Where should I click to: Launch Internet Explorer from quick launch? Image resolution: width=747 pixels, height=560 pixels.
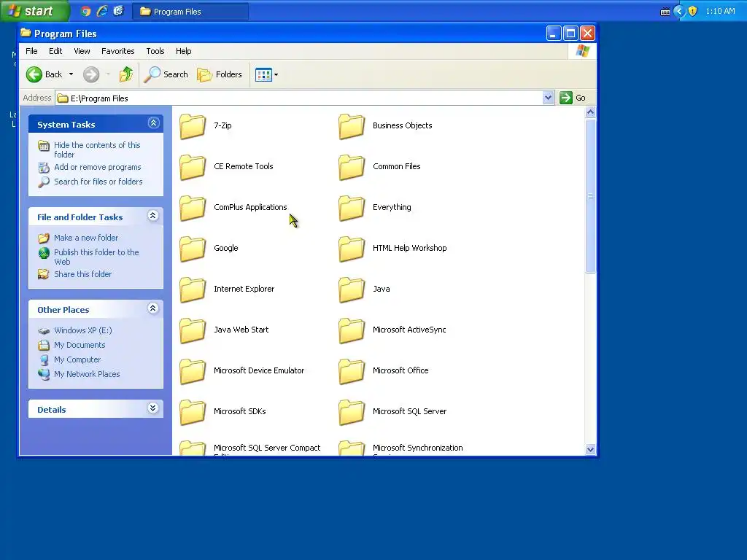(x=102, y=11)
